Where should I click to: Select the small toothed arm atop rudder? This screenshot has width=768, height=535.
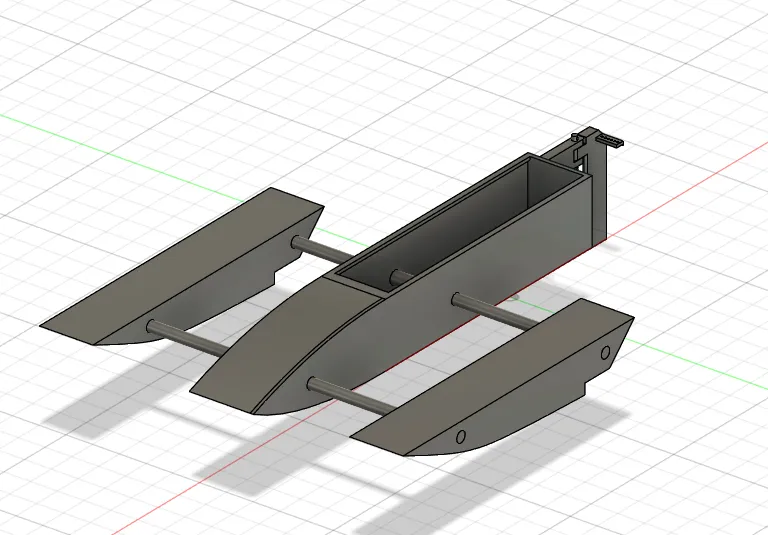click(x=610, y=141)
